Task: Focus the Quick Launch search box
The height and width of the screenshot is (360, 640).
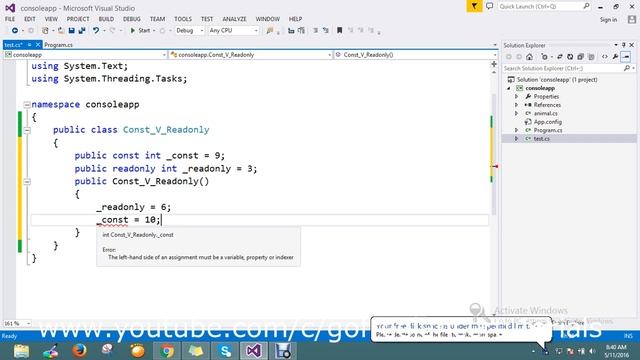Action: point(544,7)
